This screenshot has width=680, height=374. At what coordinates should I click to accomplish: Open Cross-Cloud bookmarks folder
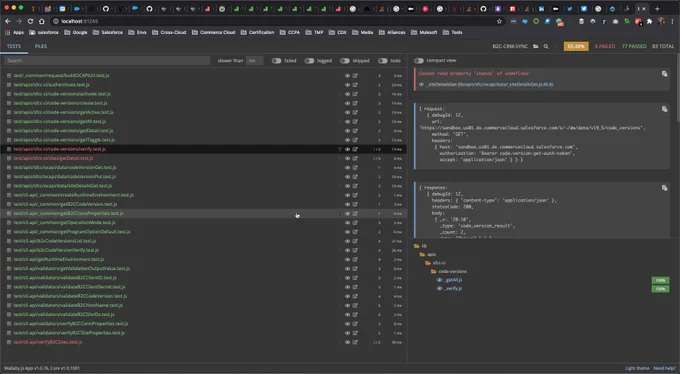(x=169, y=32)
